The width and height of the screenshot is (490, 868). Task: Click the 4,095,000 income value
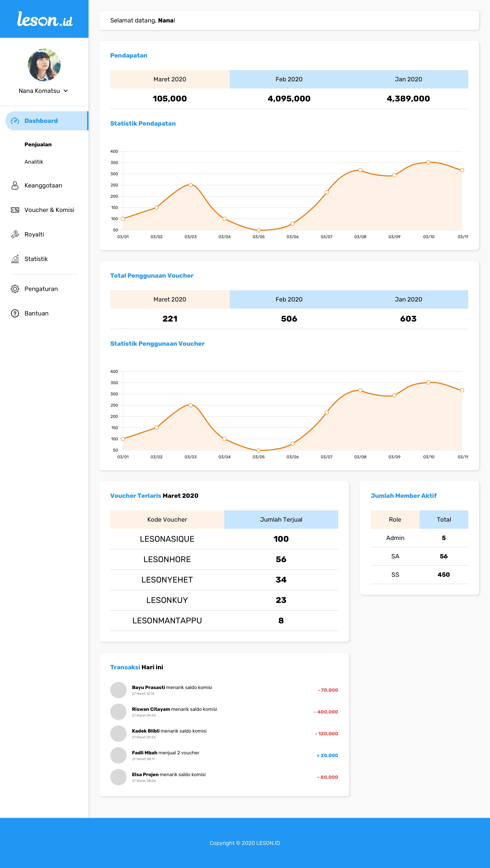(x=289, y=99)
